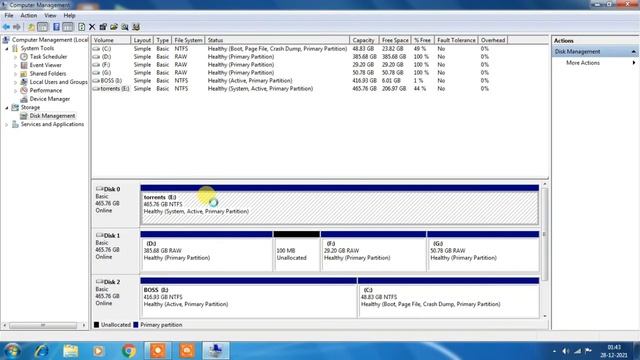This screenshot has height=360, width=640.
Task: Select the 100 MB Unallocated block on Disk 1
Action: click(297, 251)
